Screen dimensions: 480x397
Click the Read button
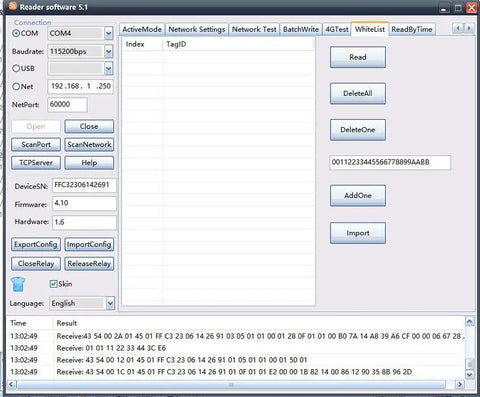tap(358, 57)
